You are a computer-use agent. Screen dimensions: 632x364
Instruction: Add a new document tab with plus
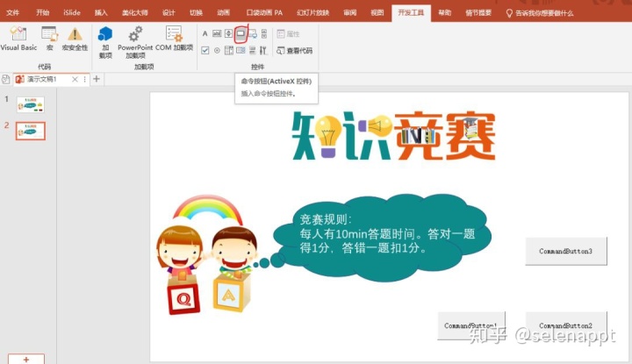pos(97,79)
